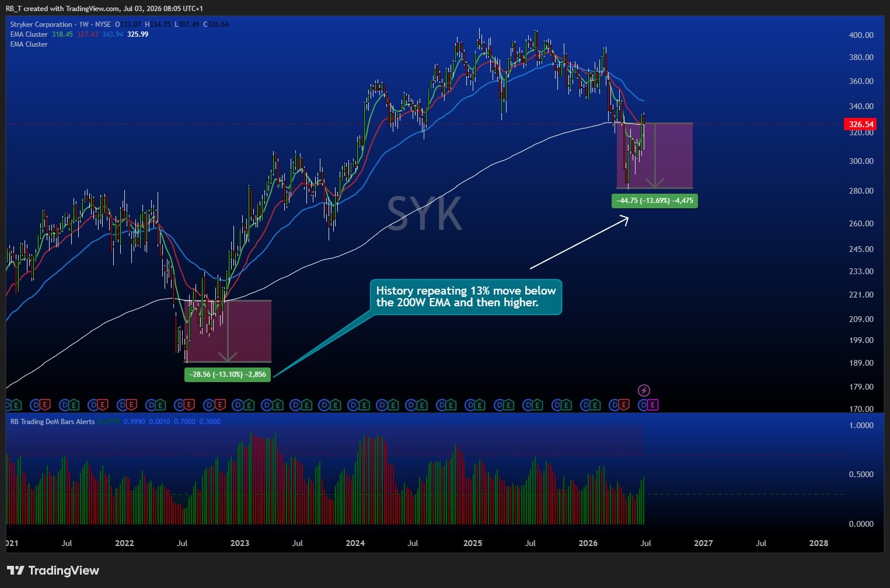Viewport: 890px width, 588px height.
Task: Click the 2023 label on the time axis
Action: pyautogui.click(x=240, y=543)
